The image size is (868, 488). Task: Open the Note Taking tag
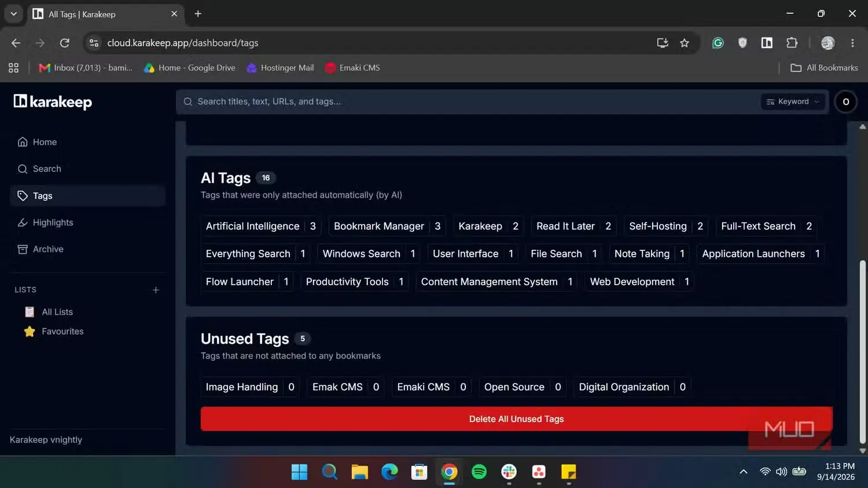[x=649, y=254]
